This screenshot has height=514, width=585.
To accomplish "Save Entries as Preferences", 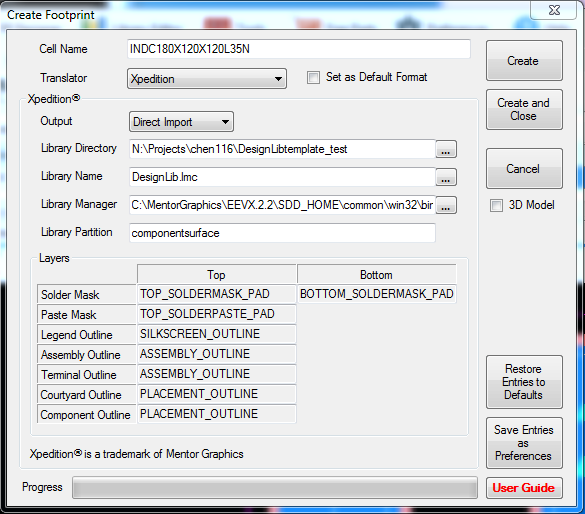I will tap(524, 443).
